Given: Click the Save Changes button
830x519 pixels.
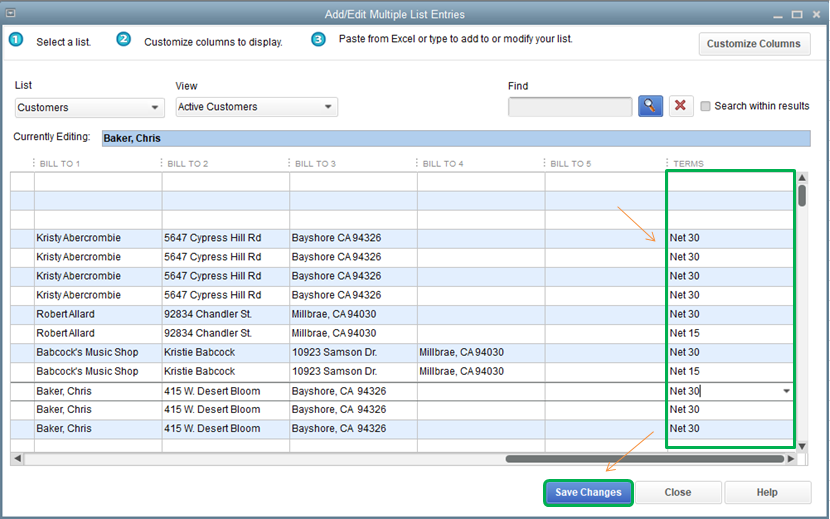Looking at the screenshot, I should point(588,493).
